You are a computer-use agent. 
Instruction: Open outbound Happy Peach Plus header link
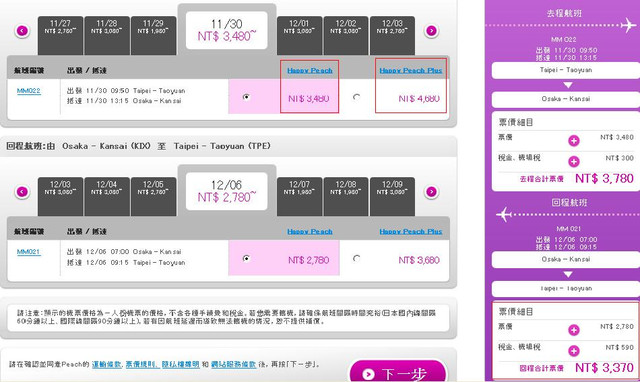[411, 70]
